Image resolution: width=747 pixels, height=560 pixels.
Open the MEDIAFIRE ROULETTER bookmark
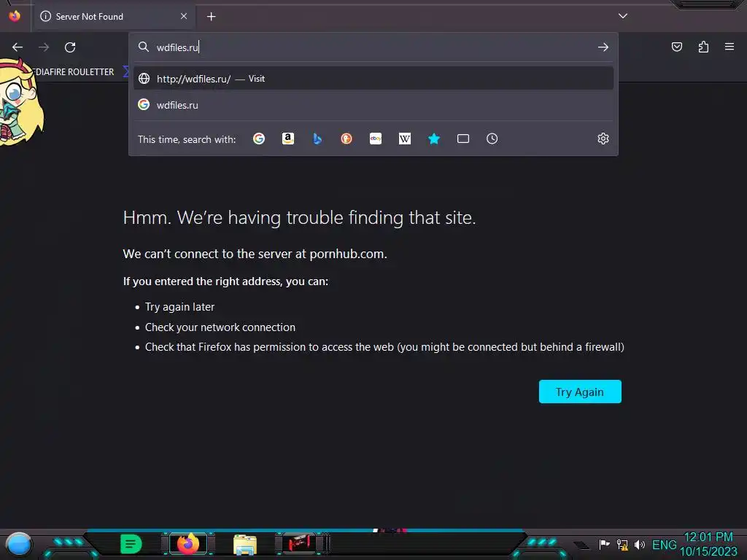[74, 72]
